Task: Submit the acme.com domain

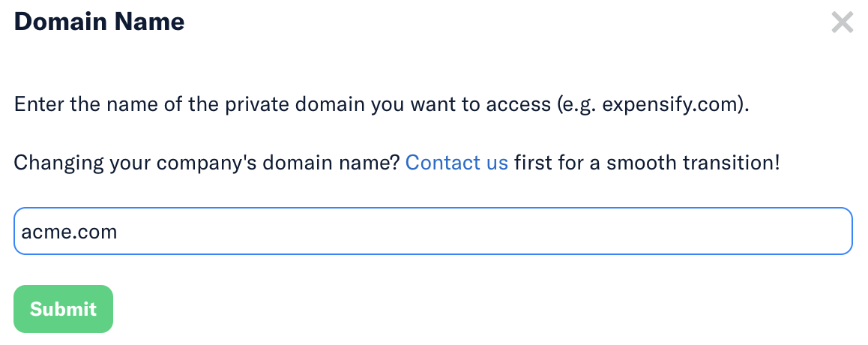Action: pos(63,309)
